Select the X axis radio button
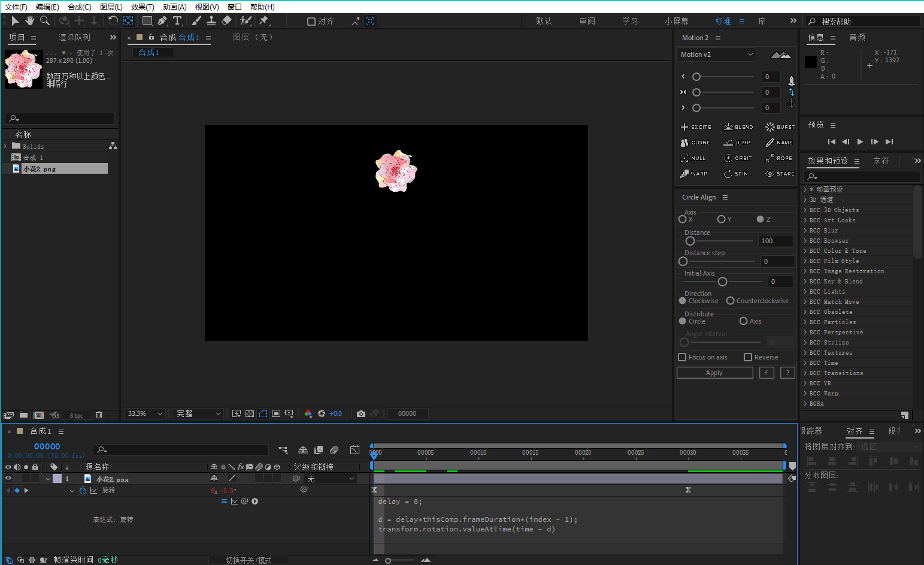This screenshot has width=924, height=565. pyautogui.click(x=682, y=219)
